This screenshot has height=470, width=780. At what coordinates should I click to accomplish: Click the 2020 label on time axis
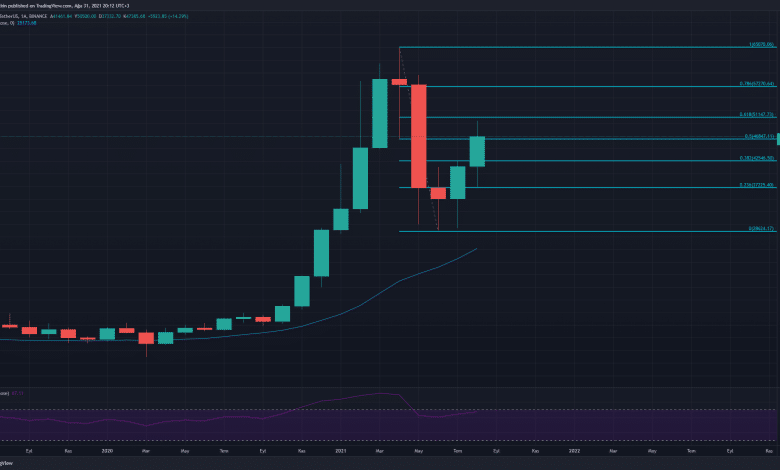(x=108, y=451)
